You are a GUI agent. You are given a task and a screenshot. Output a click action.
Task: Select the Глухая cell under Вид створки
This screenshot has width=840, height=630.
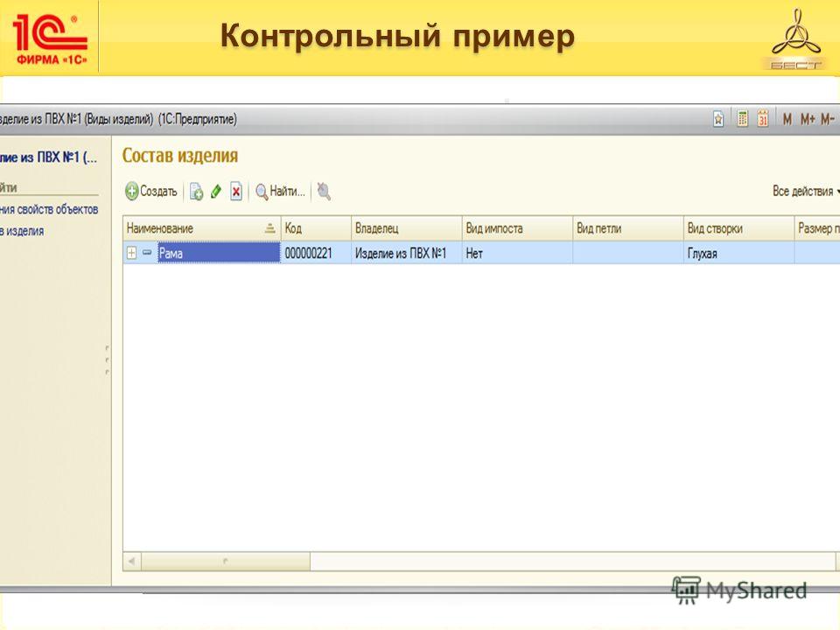coord(738,253)
